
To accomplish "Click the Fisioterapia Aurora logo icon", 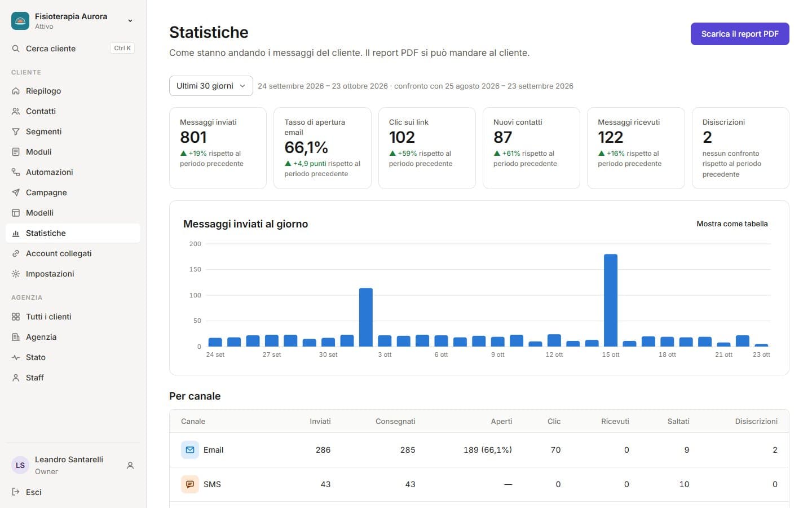I will 20,21.
